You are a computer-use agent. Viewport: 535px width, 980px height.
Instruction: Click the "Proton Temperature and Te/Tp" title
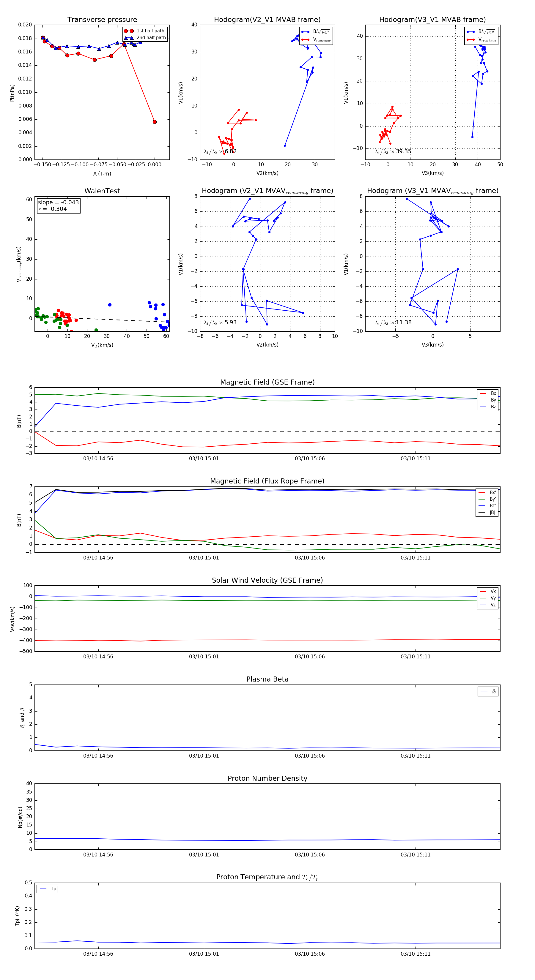click(x=267, y=877)
